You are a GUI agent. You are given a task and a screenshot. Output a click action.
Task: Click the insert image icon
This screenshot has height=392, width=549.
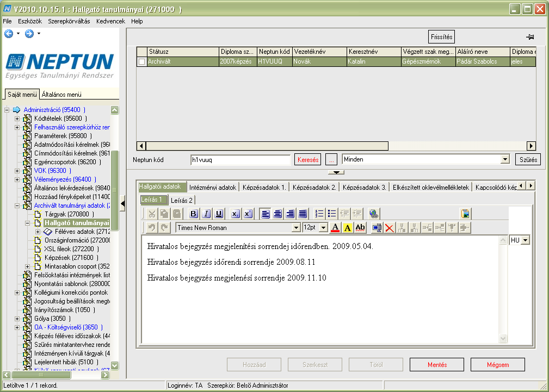465,214
